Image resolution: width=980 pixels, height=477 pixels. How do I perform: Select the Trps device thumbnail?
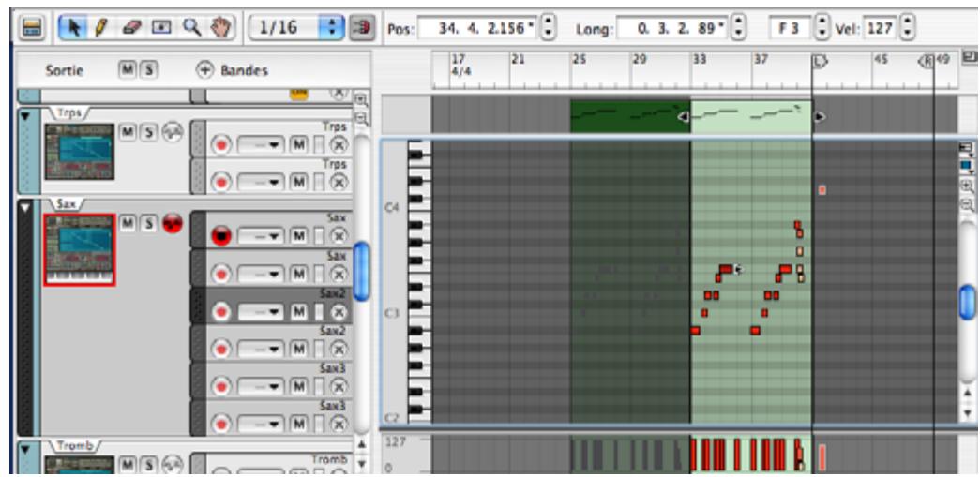coord(80,152)
